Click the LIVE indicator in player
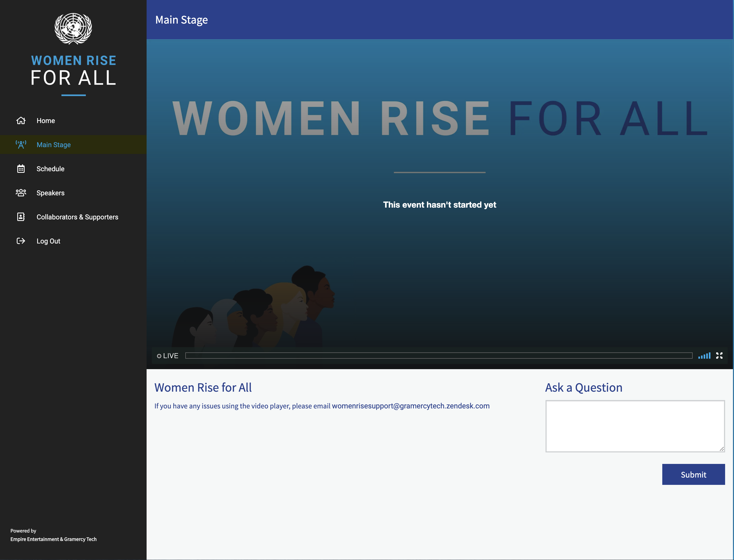This screenshot has width=734, height=560. point(168,356)
